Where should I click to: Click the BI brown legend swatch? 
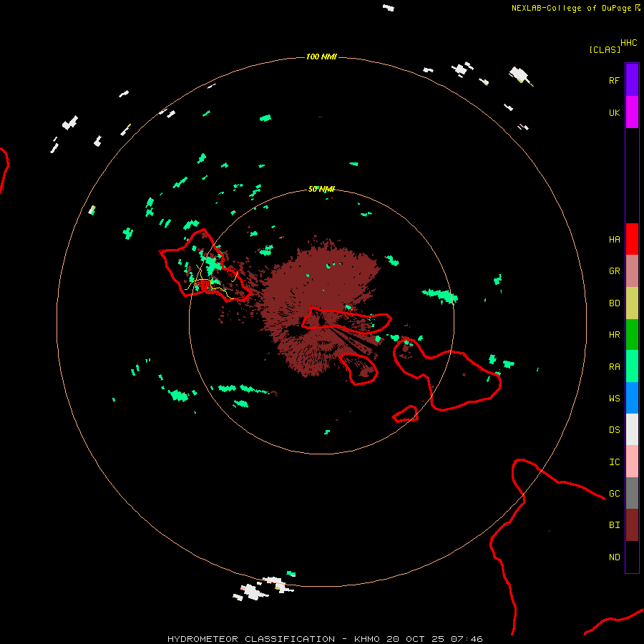point(632,525)
